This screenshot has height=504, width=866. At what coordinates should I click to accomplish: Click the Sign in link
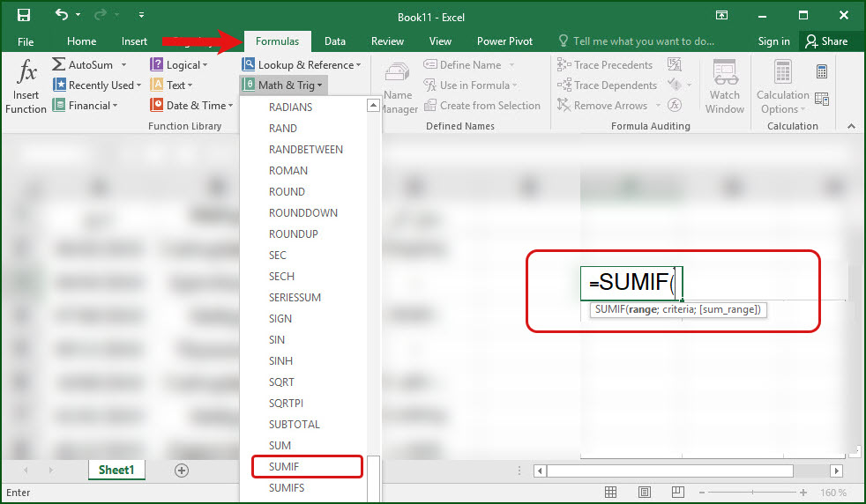pyautogui.click(x=773, y=41)
